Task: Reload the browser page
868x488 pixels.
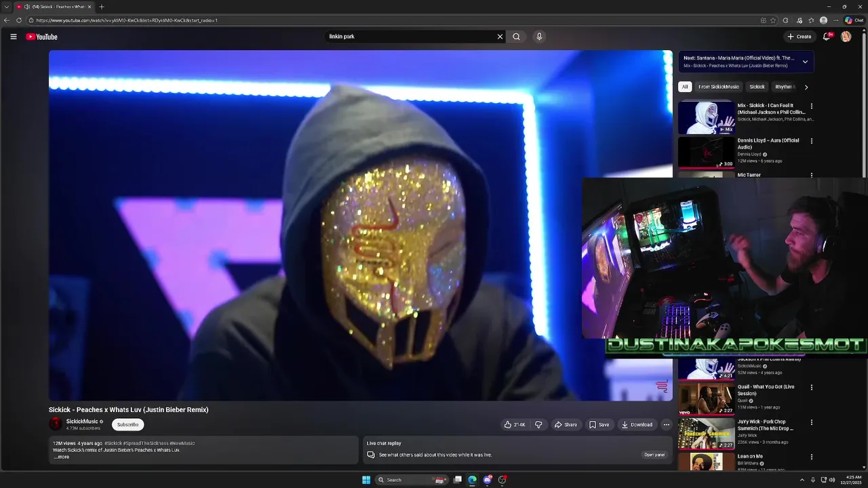Action: pos(19,20)
